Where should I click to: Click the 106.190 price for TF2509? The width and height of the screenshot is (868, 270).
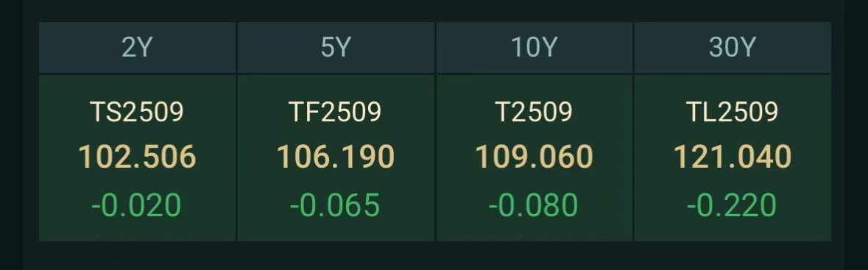pyautogui.click(x=336, y=157)
